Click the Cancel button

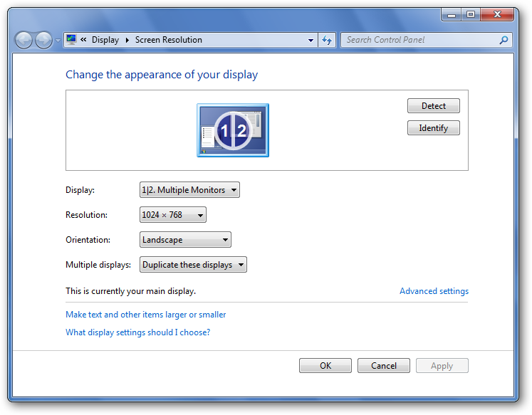tap(384, 365)
